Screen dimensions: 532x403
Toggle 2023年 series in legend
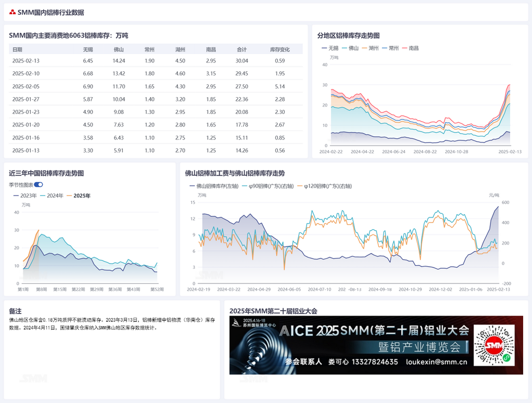25,196
